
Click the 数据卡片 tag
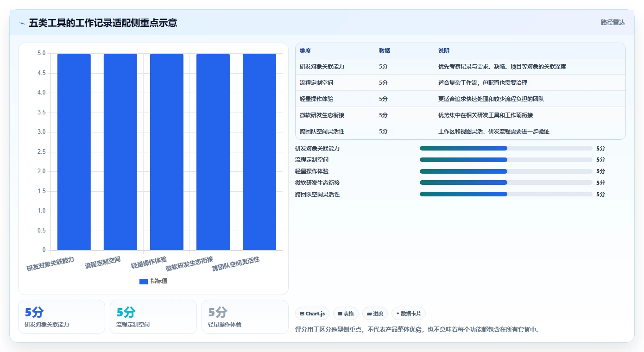(x=409, y=314)
